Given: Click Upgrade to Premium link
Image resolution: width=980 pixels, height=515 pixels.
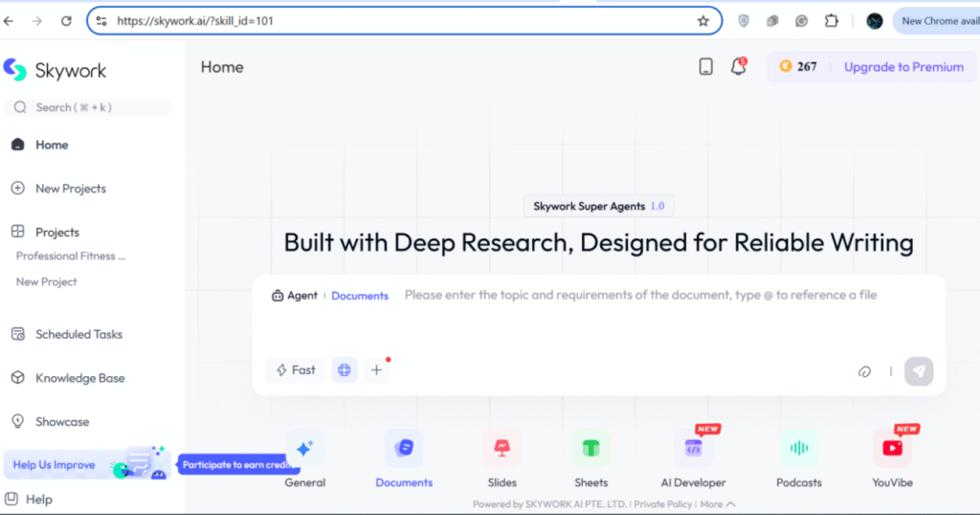Looking at the screenshot, I should click(903, 67).
